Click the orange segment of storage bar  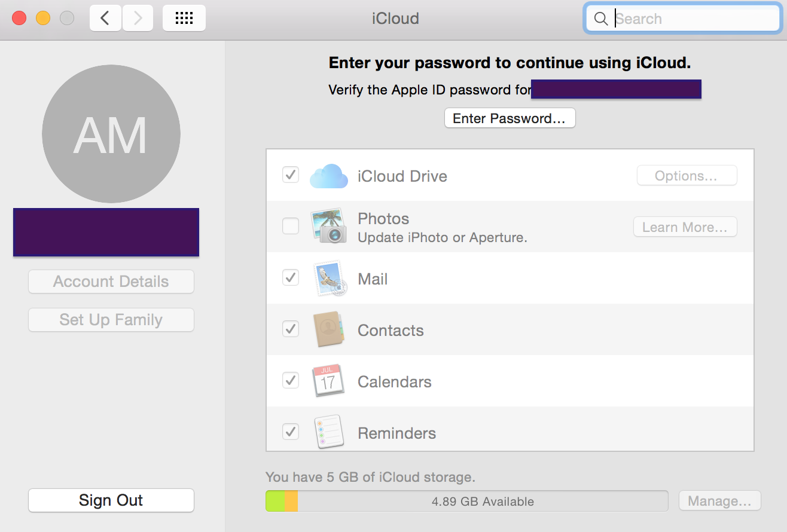[291, 502]
